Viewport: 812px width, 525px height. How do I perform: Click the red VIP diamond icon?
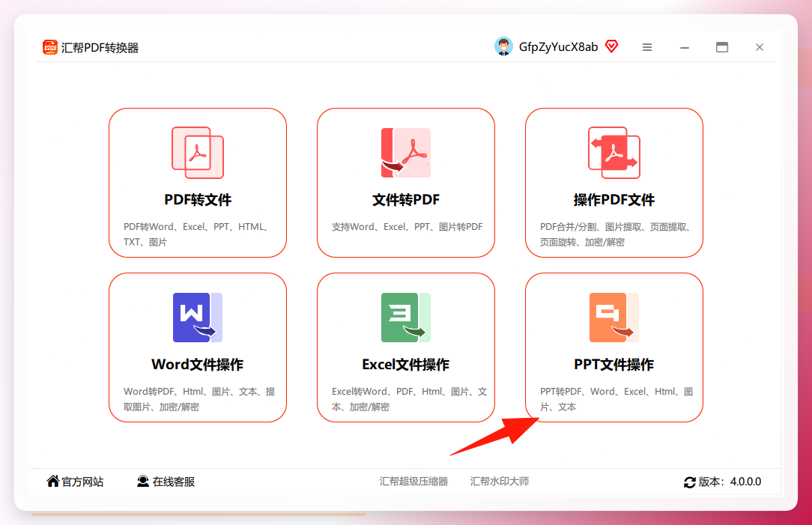click(611, 46)
